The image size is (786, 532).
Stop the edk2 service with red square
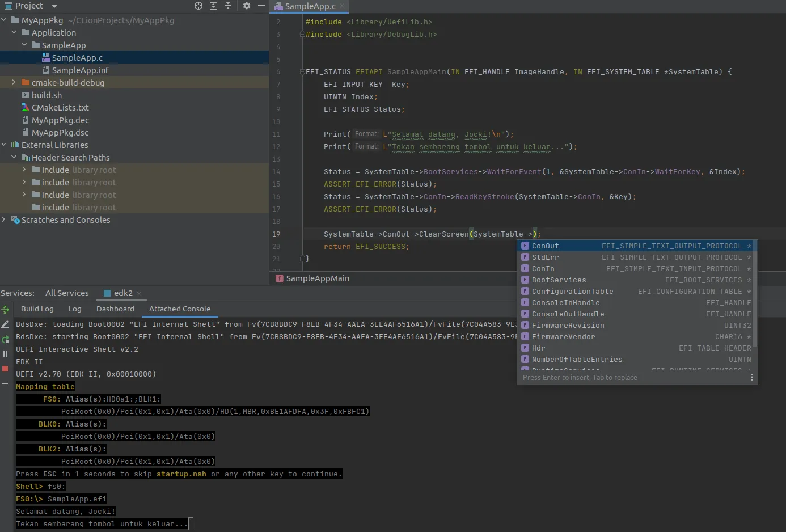click(5, 369)
